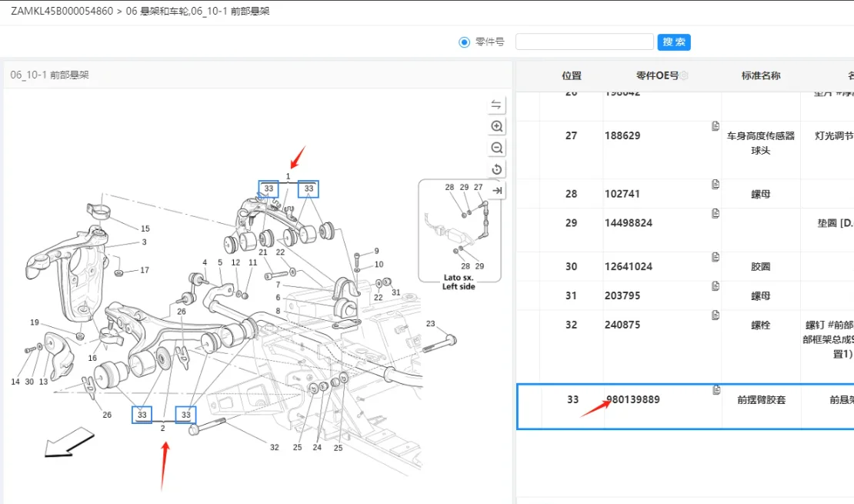Screen dimensions: 854x504
Task: Click 螺栓 name in row 32
Action: tap(761, 325)
